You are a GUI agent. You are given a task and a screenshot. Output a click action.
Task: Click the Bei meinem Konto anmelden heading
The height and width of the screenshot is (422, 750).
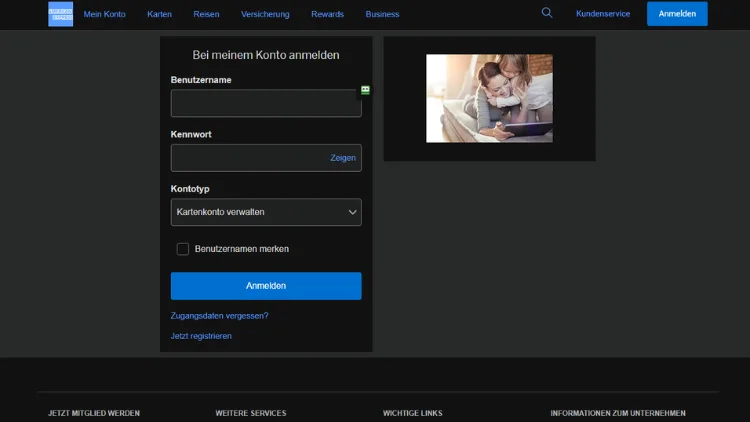pyautogui.click(x=266, y=55)
